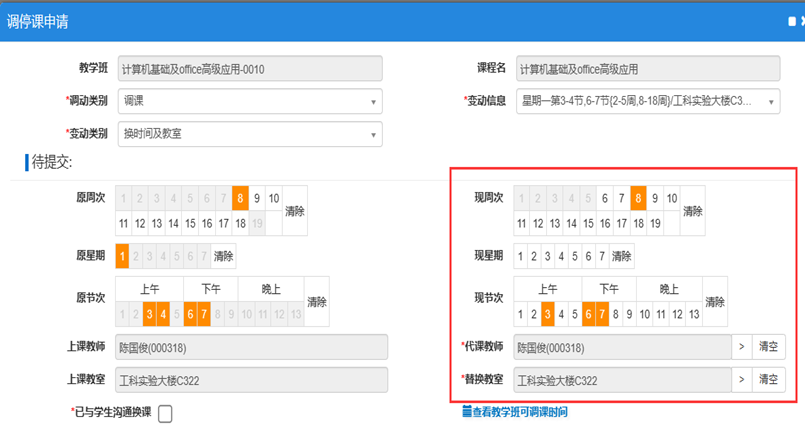Click 清空 button for 替换教室

tap(768, 380)
